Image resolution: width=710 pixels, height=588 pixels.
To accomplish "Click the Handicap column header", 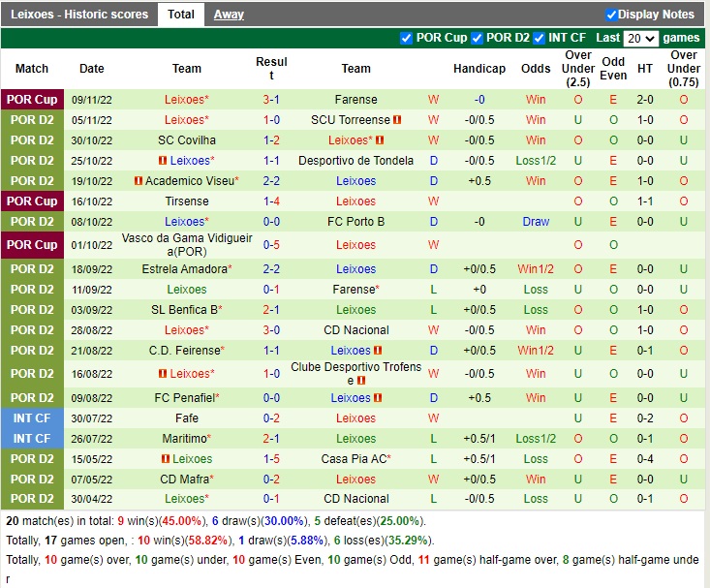I will [x=479, y=69].
